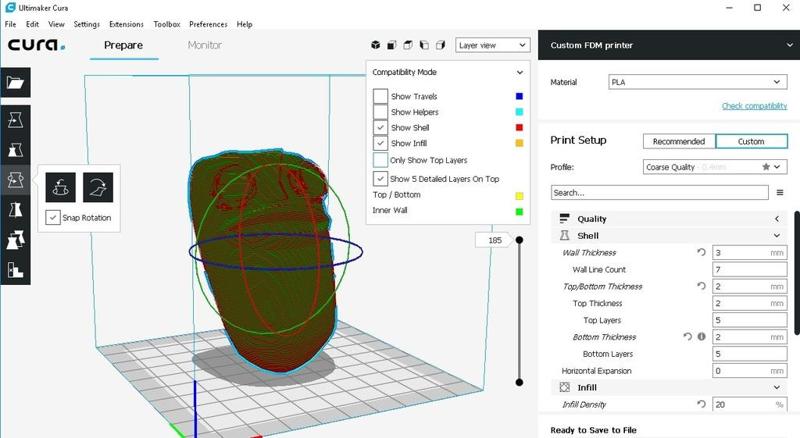800x438 pixels.
Task: Open the File menu
Action: [x=10, y=24]
